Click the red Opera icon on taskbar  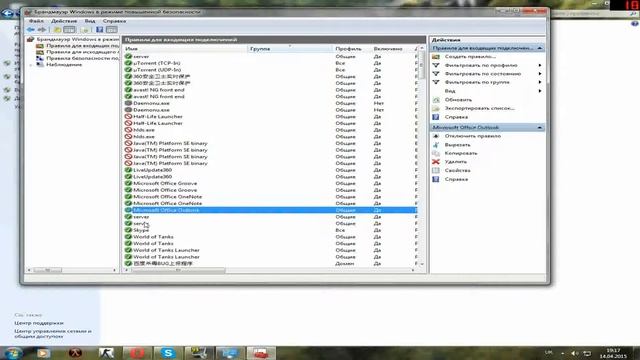[x=137, y=353]
